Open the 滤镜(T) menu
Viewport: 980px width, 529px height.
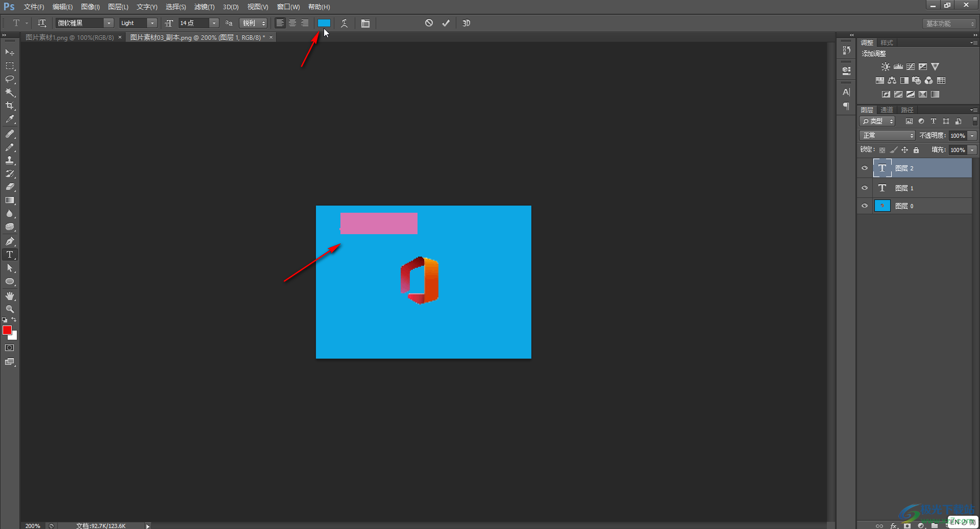coord(204,7)
